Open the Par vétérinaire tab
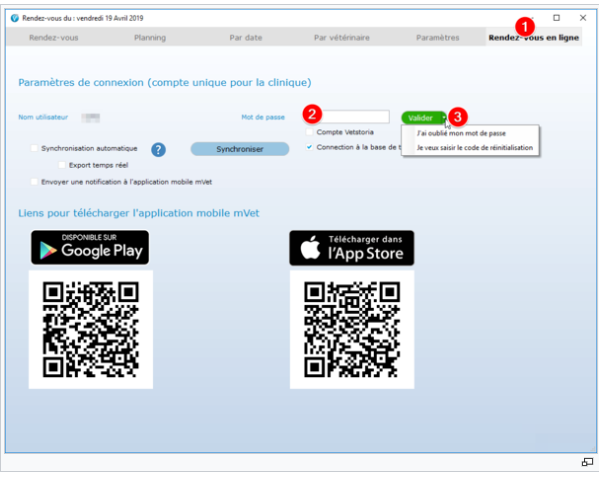The image size is (599, 479). pyautogui.click(x=342, y=37)
